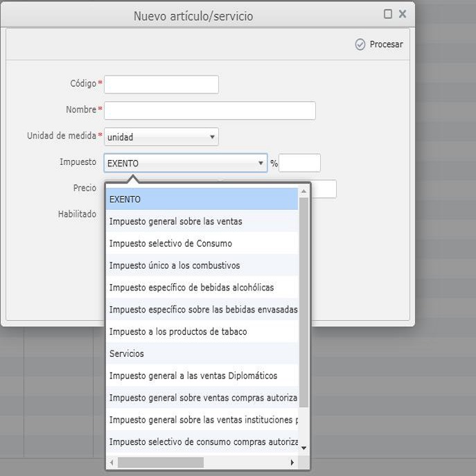Focus the Nombre text field
Image resolution: width=476 pixels, height=476 pixels.
(209, 111)
